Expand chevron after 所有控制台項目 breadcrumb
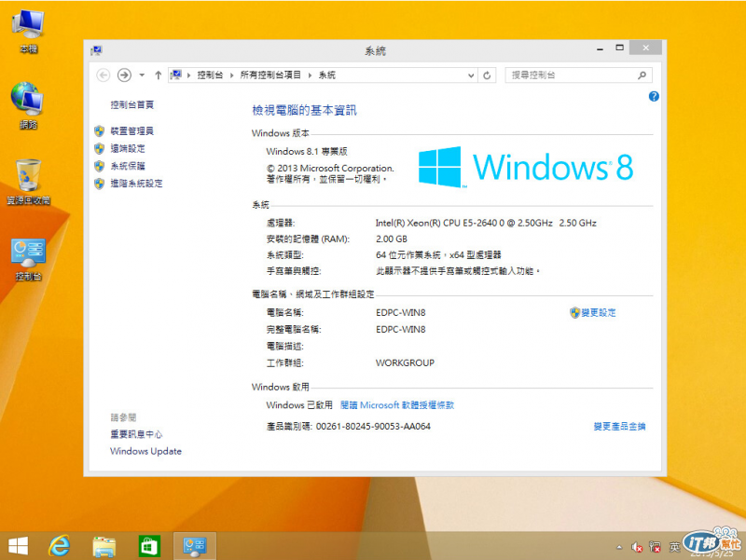 coord(310,75)
